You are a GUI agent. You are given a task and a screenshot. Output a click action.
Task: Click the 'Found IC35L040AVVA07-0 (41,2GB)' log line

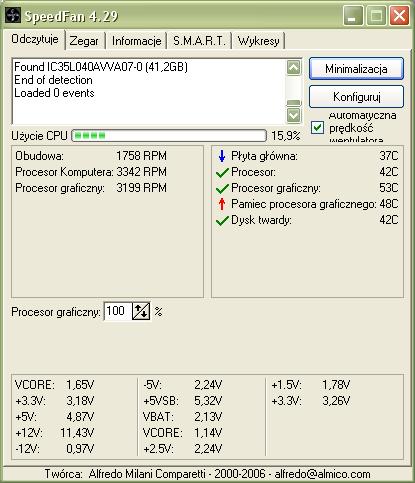coord(101,67)
